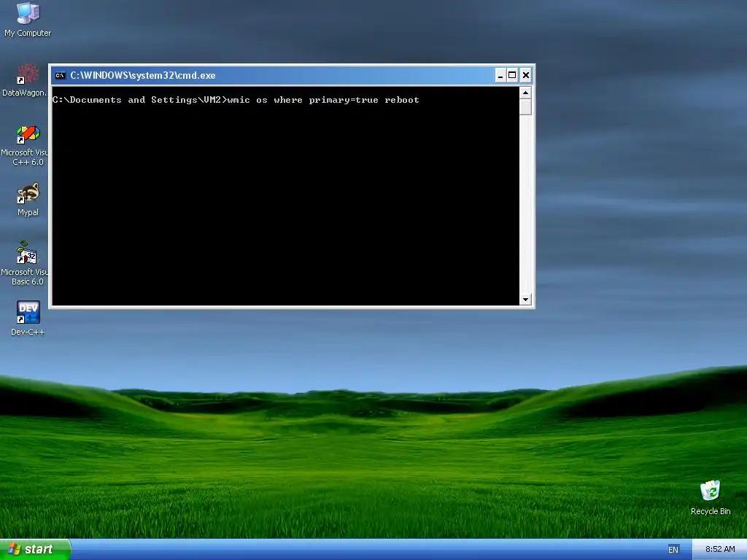This screenshot has width=747, height=560.
Task: Click the cmd.exe title bar text
Action: pyautogui.click(x=143, y=75)
